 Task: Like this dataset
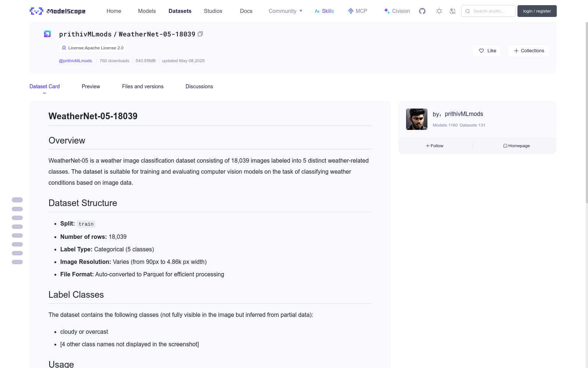(x=487, y=51)
